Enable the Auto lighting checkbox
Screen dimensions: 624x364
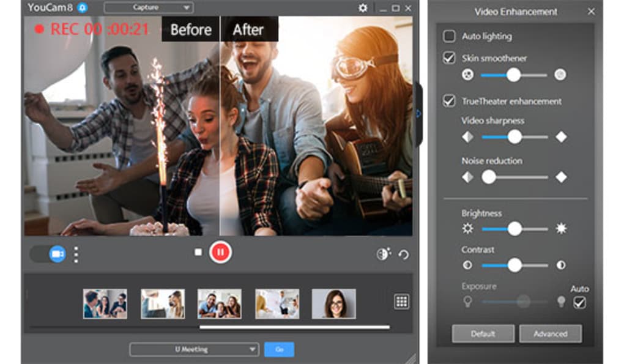[x=450, y=36]
